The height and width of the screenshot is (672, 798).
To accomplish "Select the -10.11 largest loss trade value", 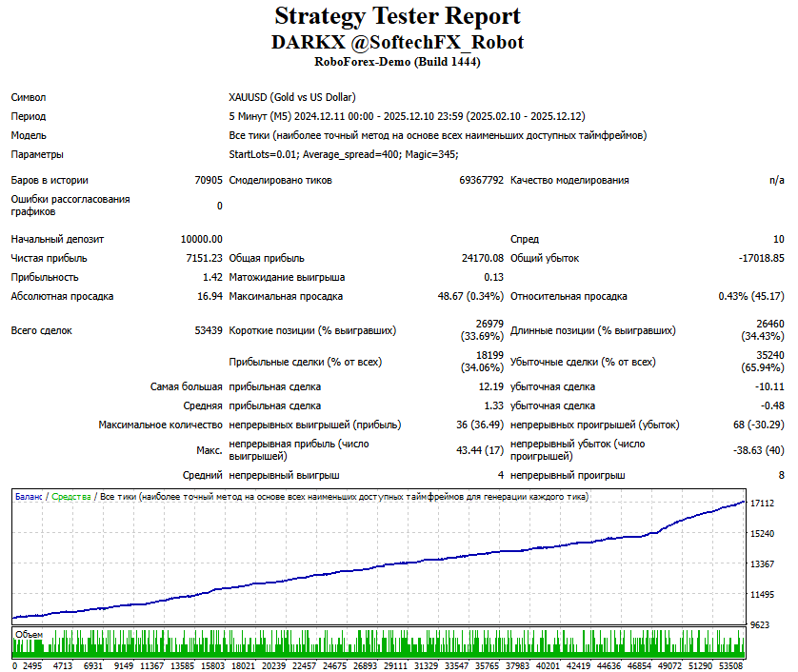I will [769, 386].
